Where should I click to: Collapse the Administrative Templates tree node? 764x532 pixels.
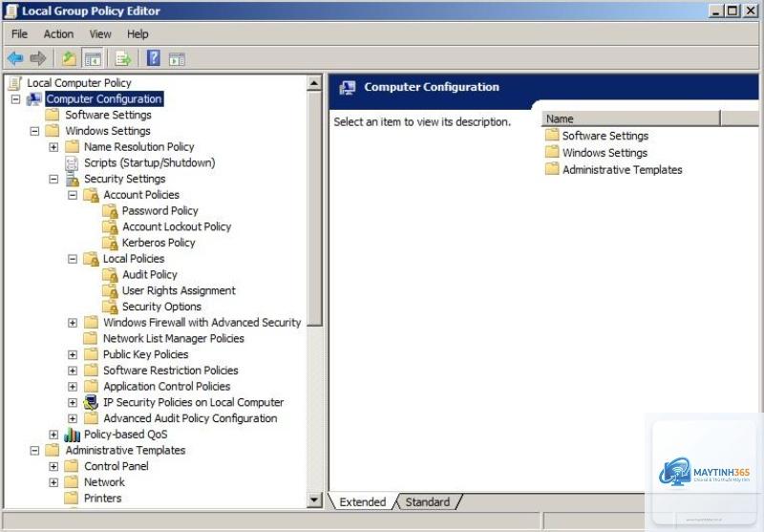pyautogui.click(x=34, y=451)
